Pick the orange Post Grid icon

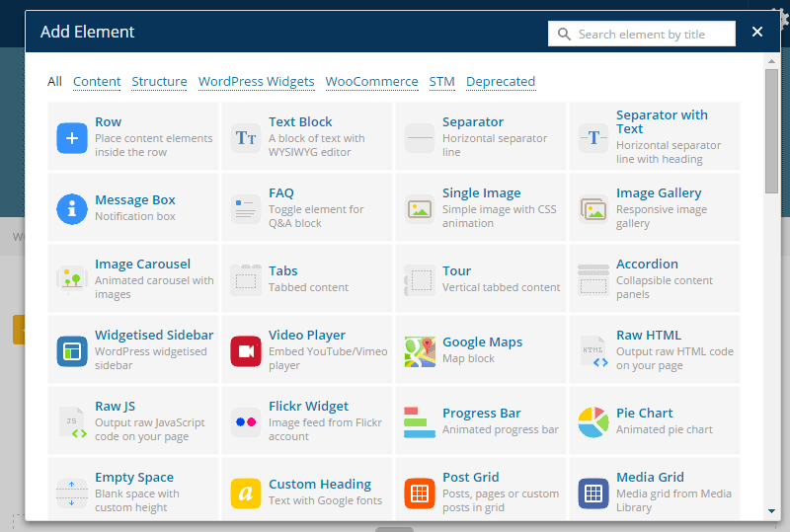tap(420, 494)
